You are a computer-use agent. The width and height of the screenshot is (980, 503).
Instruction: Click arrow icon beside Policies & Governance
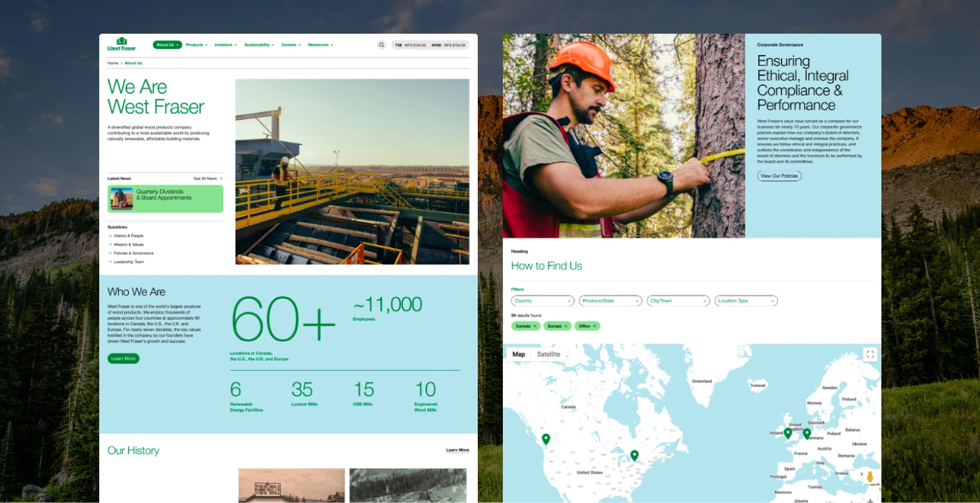[x=110, y=253]
